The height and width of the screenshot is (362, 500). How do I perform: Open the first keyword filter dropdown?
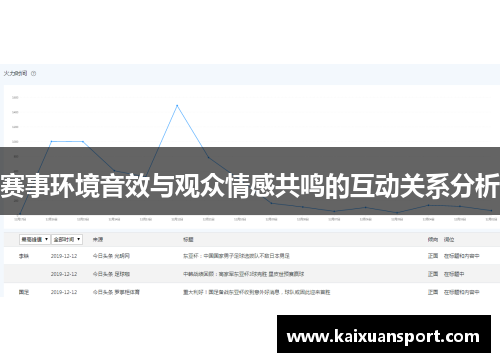pyautogui.click(x=35, y=239)
